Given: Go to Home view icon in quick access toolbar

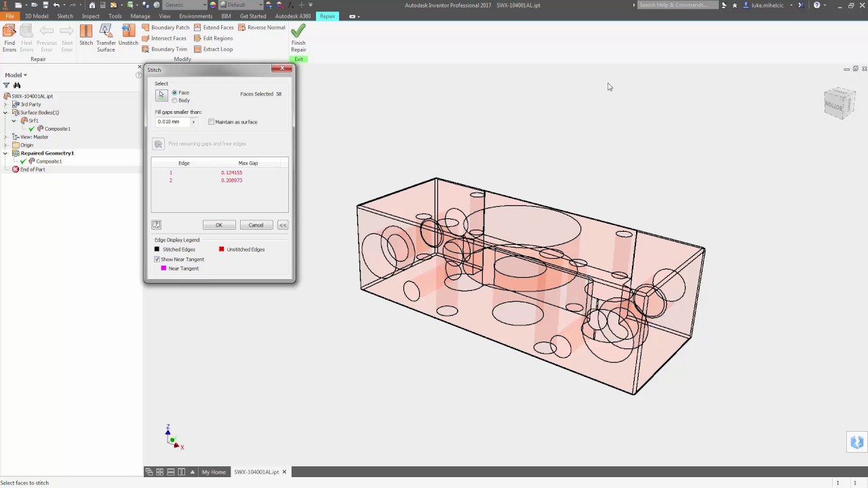Looking at the screenshot, I should (92, 5).
